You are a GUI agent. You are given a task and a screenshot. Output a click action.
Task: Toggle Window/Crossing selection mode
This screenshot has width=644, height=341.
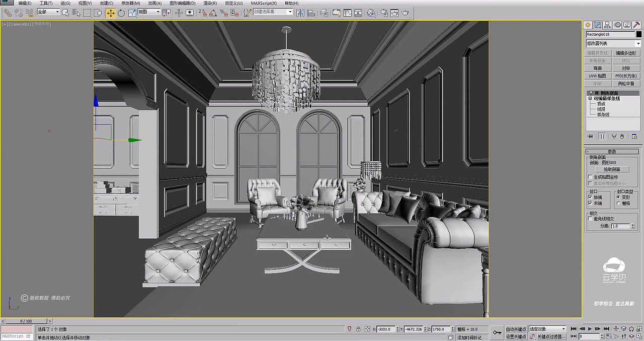(x=98, y=13)
